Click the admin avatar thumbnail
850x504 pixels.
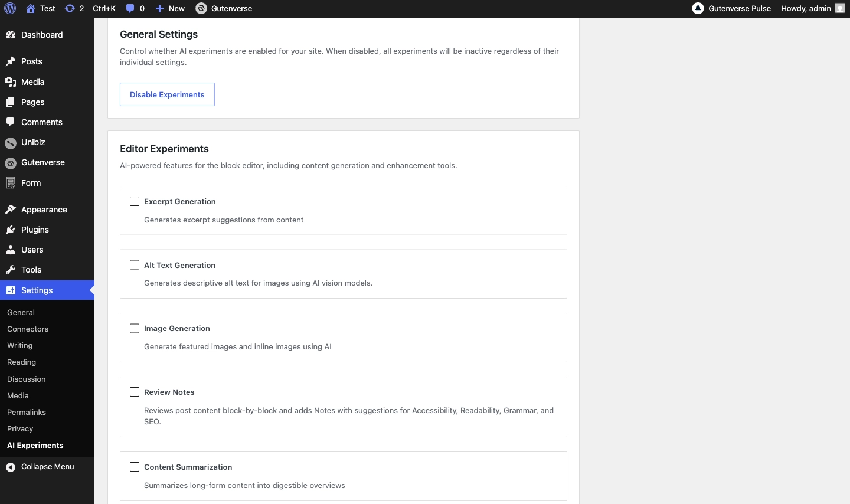tap(840, 8)
